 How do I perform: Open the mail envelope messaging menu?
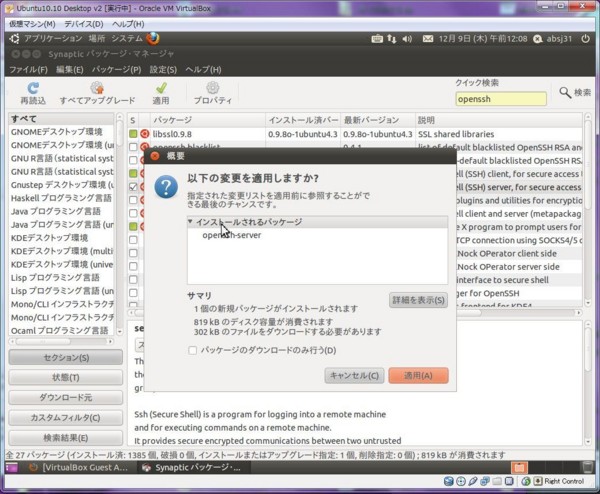pyautogui.click(x=428, y=39)
